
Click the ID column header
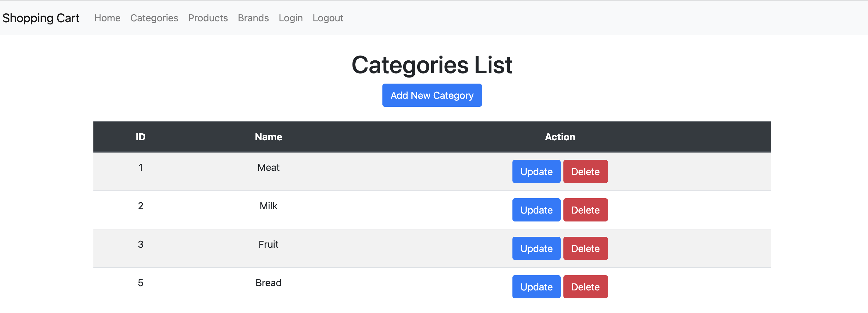coord(140,137)
